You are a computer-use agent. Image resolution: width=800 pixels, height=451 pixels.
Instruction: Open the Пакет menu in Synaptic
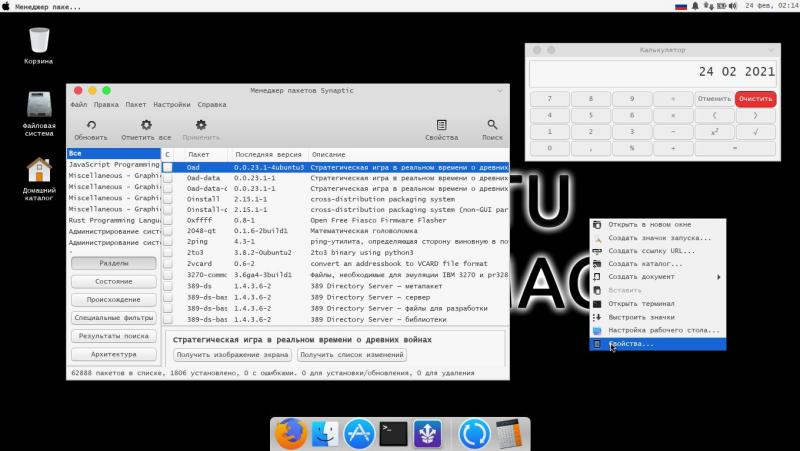click(x=136, y=104)
